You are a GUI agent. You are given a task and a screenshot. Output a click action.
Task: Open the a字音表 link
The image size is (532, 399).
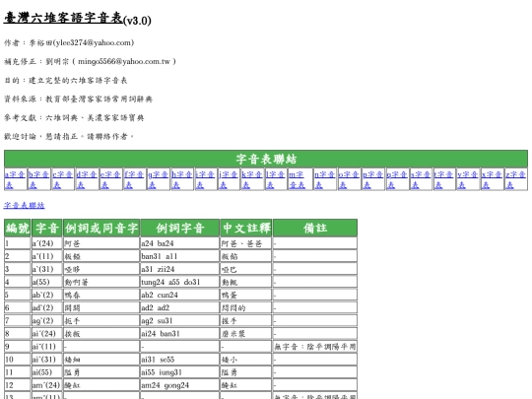(x=15, y=179)
